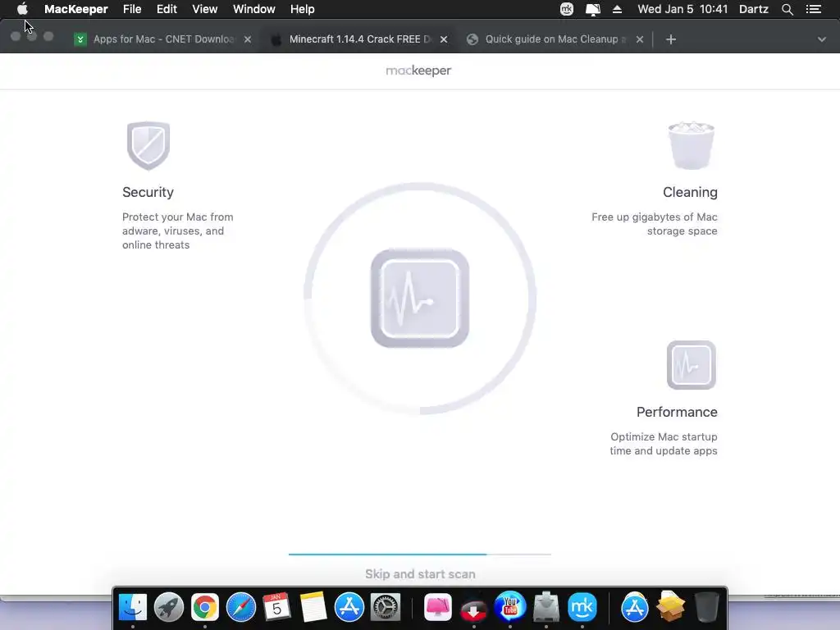Open a new tab with the plus button

pyautogui.click(x=671, y=39)
